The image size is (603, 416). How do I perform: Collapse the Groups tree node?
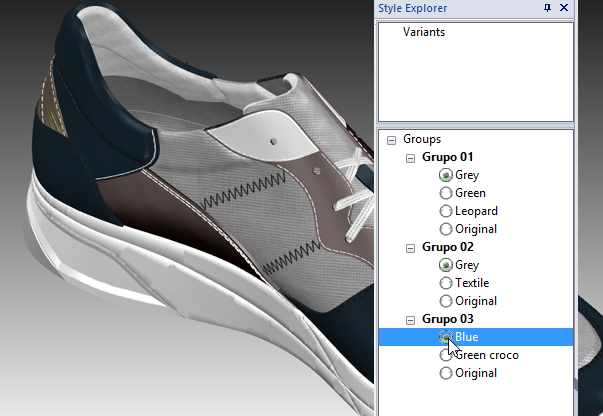[x=391, y=140]
